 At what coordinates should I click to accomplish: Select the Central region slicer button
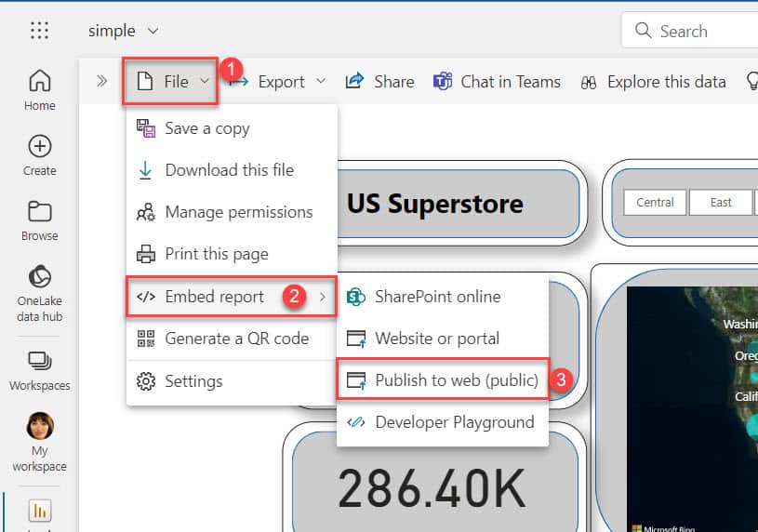655,202
